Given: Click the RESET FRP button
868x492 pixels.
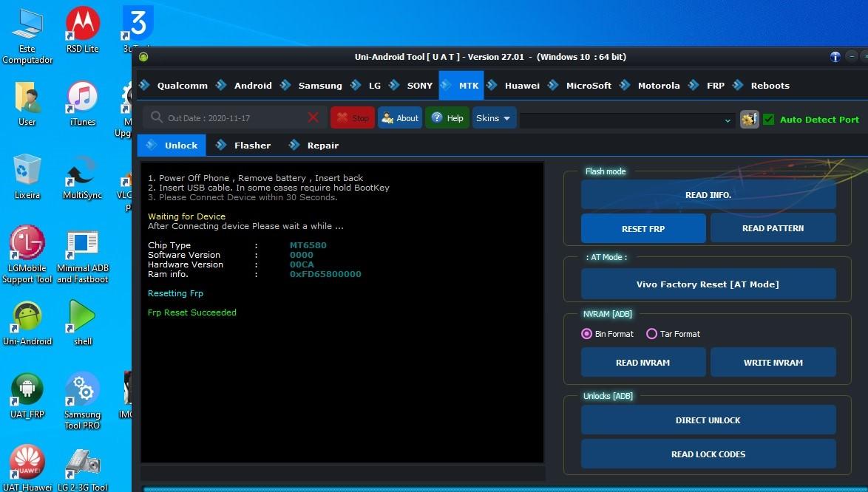Looking at the screenshot, I should [x=643, y=228].
